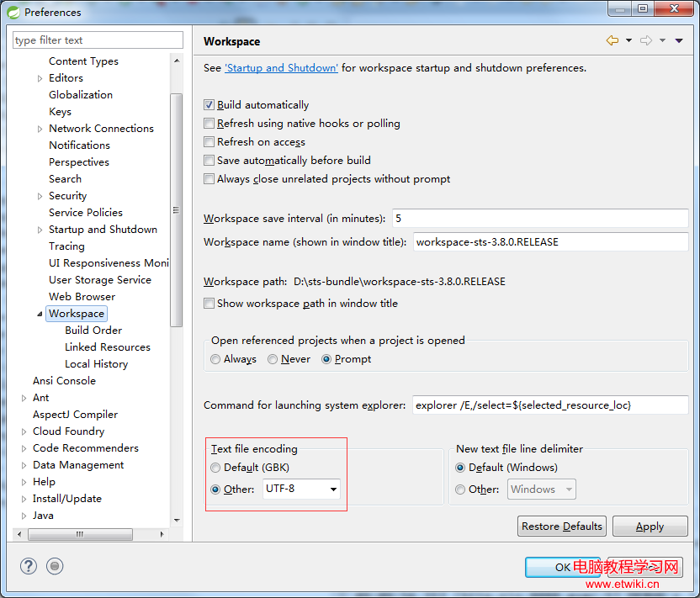This screenshot has height=598, width=700.
Task: Expand the Data Management tree node
Action: tap(24, 465)
